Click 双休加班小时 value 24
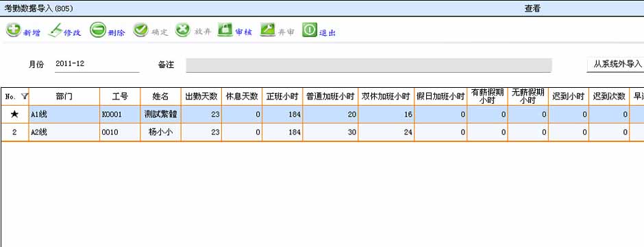Screen dimensions: 644x247 pyautogui.click(x=386, y=132)
